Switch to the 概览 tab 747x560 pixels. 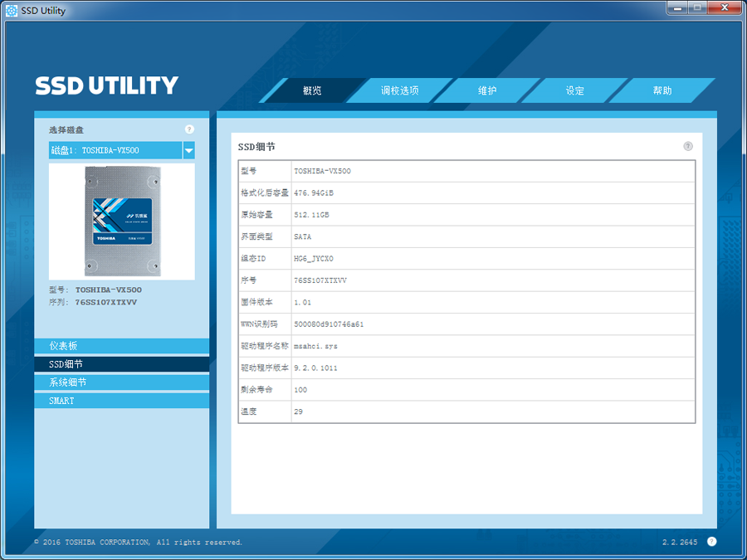point(313,90)
